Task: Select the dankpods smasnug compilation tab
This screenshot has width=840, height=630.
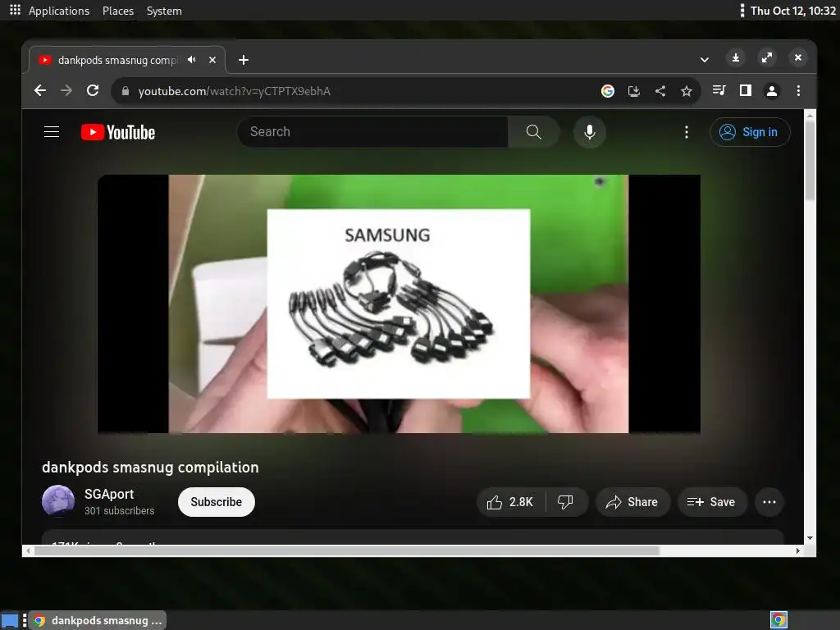Action: (x=126, y=60)
